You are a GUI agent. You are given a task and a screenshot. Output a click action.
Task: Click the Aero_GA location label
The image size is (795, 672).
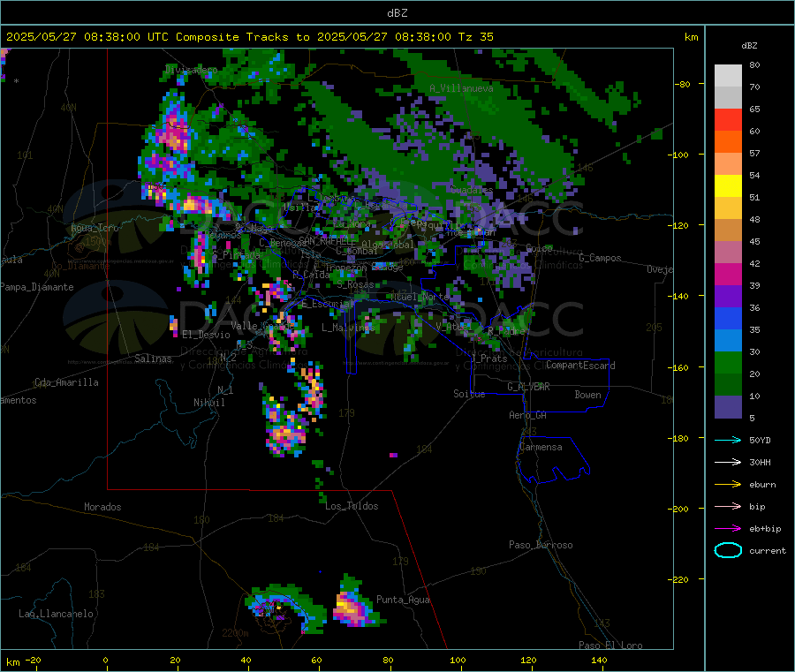528,415
